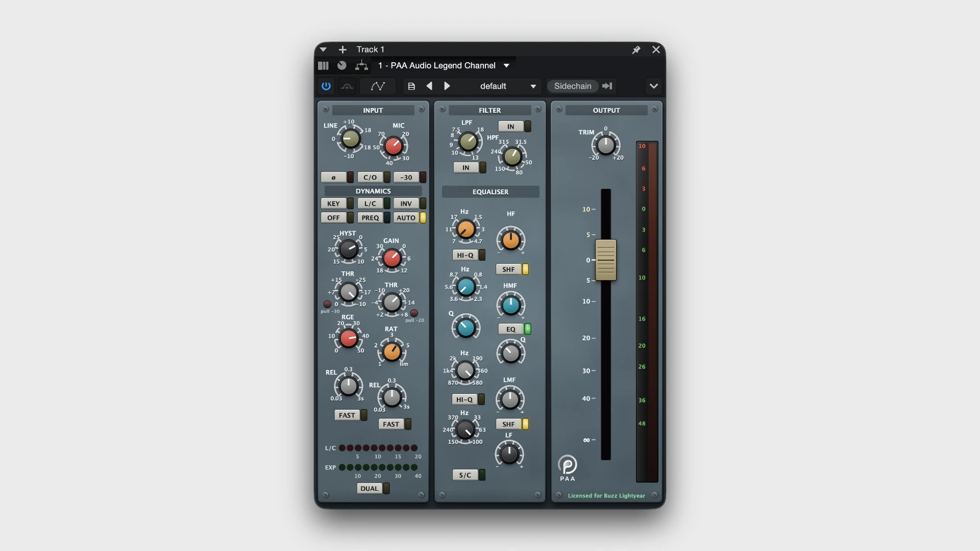Image resolution: width=980 pixels, height=551 pixels.
Task: Open the default preset dropdown
Action: tap(533, 86)
